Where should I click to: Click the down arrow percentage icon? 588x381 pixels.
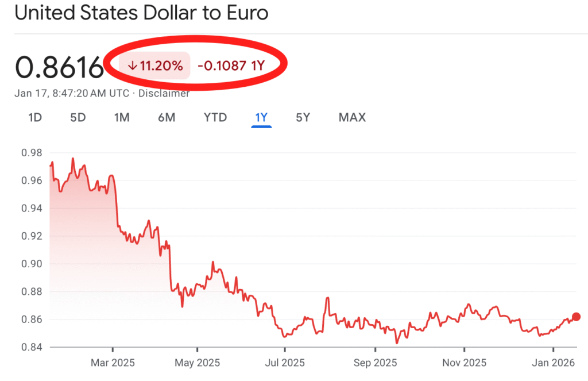coord(133,66)
